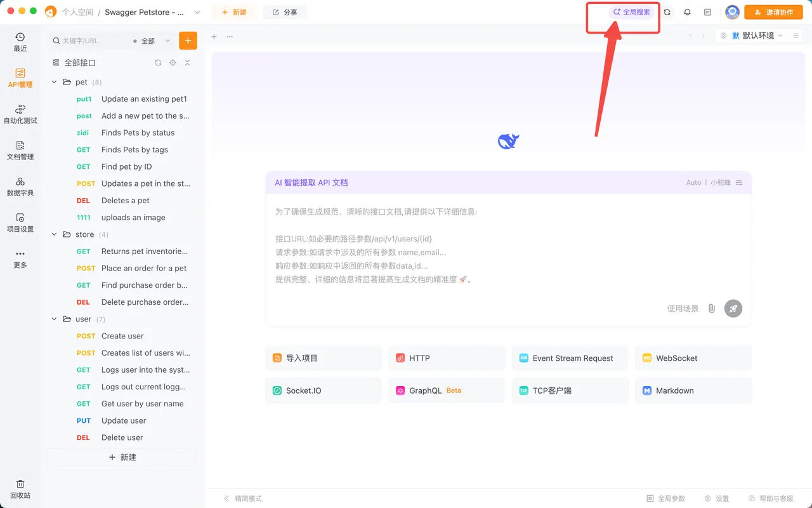812x508 pixels.
Task: Attach a file with the paperclip icon
Action: coord(712,309)
